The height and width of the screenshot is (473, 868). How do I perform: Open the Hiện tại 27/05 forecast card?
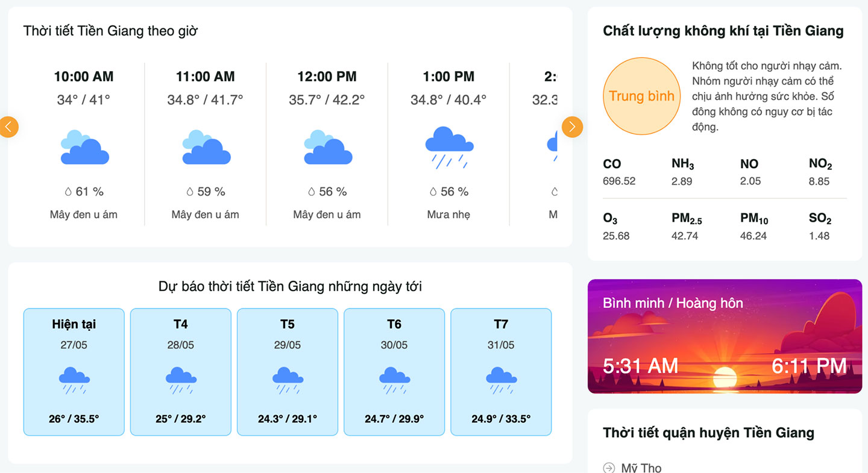74,372
